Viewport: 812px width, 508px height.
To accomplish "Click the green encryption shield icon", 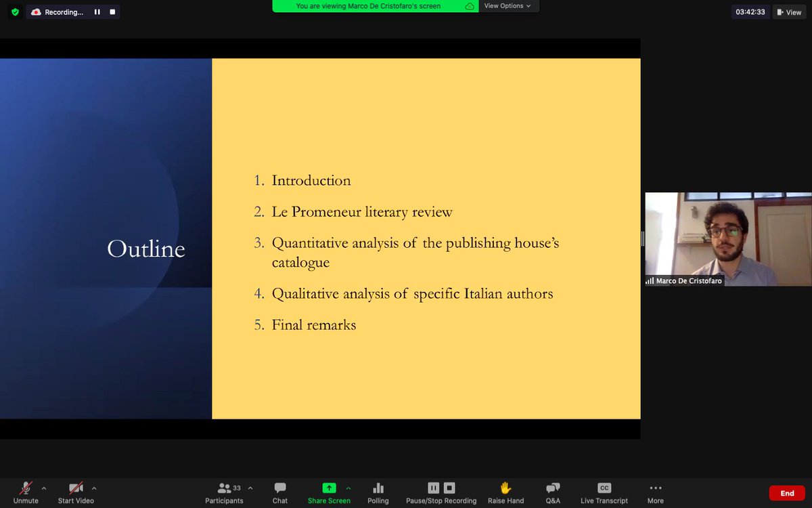I will coord(16,12).
